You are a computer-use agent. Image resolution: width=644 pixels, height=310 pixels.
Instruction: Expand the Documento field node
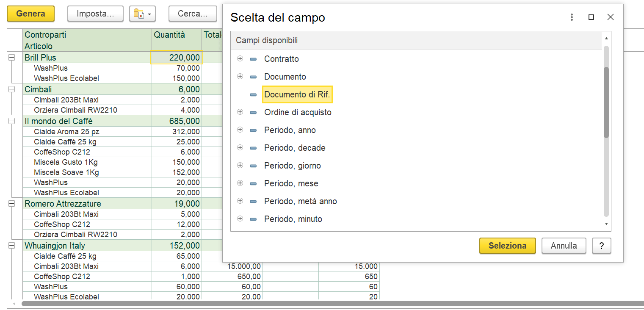tap(240, 77)
